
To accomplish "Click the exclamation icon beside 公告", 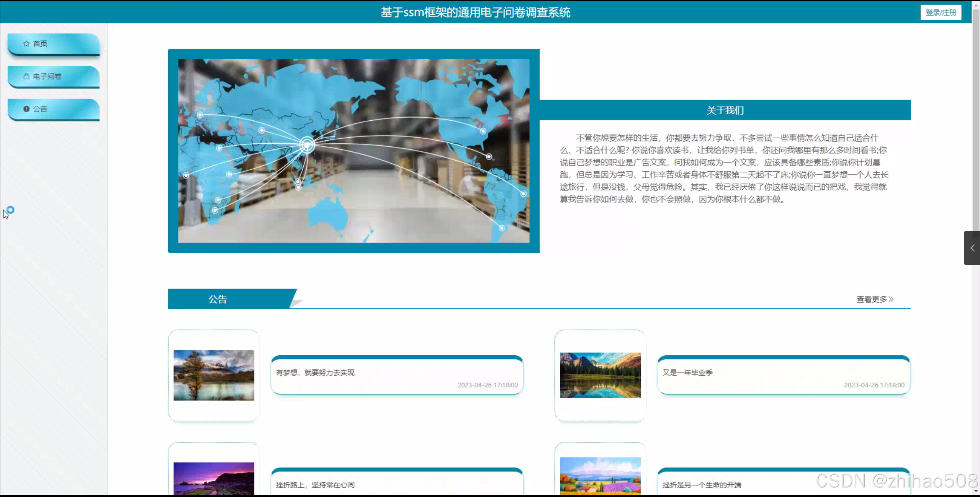I will coord(26,109).
